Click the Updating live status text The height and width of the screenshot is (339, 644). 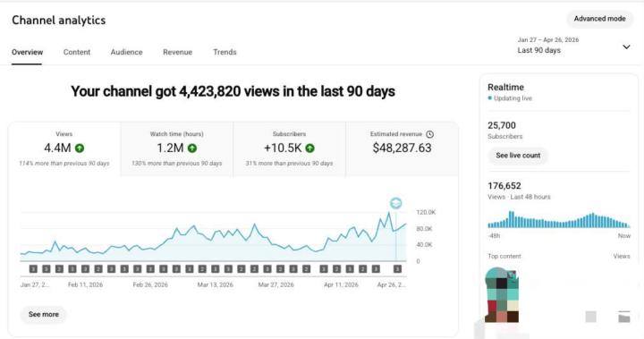pos(513,98)
